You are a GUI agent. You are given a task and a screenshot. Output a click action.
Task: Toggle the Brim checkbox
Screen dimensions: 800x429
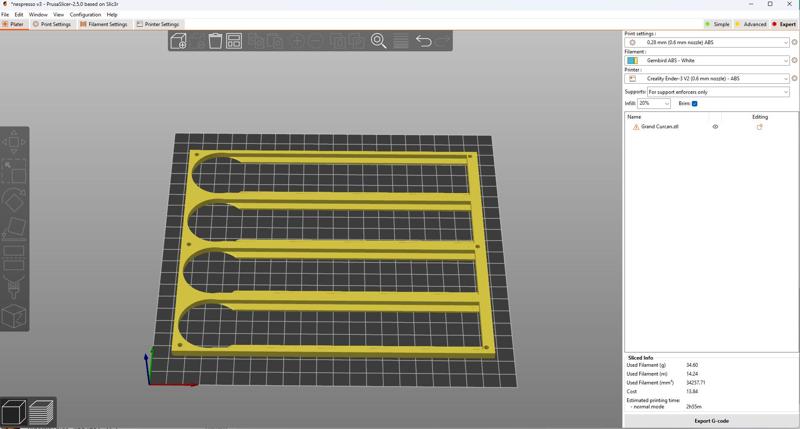click(x=694, y=104)
